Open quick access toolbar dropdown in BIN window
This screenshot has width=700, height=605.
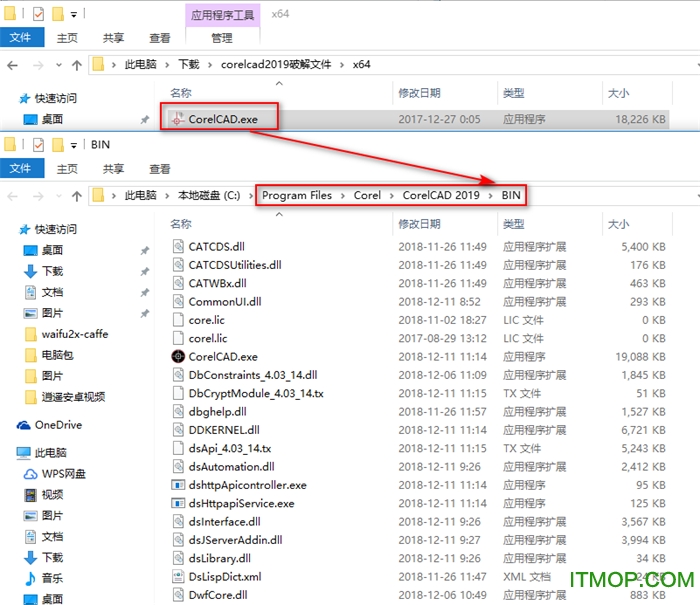74,145
